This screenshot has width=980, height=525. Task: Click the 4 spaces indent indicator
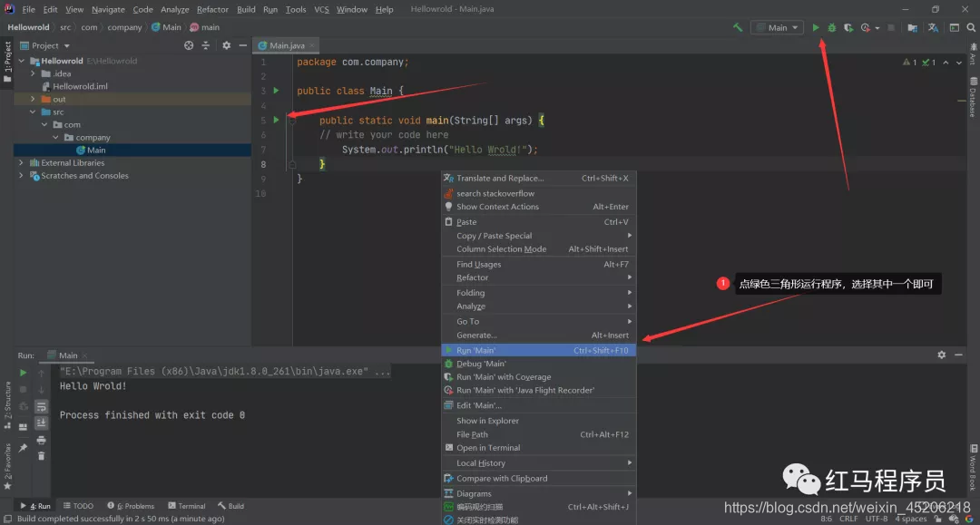(x=911, y=519)
